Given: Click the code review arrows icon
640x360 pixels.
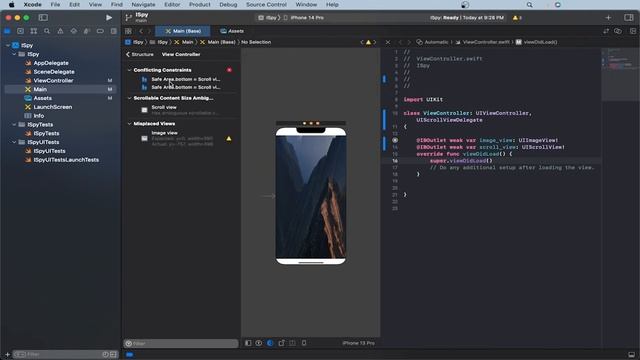Looking at the screenshot, I should (606, 31).
